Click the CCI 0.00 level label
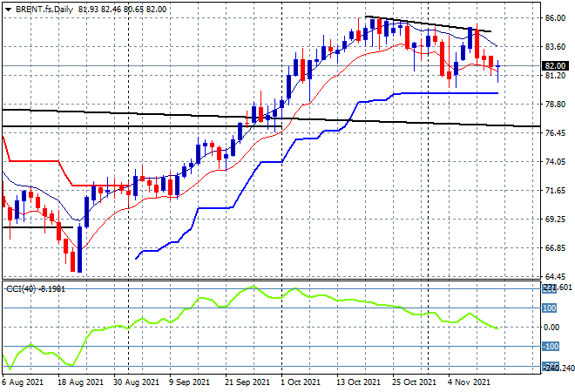 [551, 327]
